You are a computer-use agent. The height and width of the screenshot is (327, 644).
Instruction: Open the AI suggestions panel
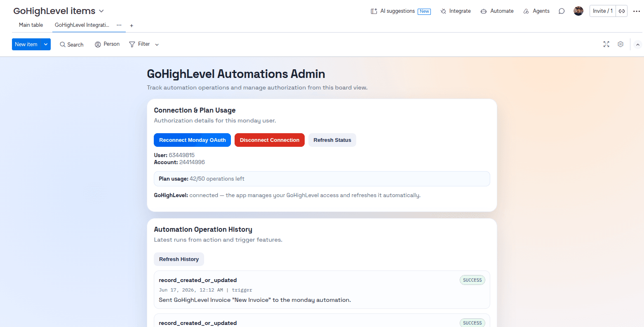(393, 11)
